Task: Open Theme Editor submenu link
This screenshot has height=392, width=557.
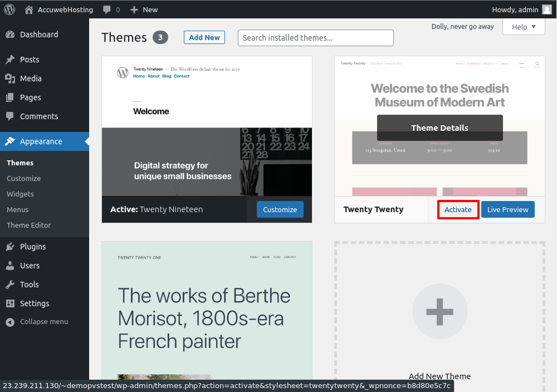Action: 28,225
